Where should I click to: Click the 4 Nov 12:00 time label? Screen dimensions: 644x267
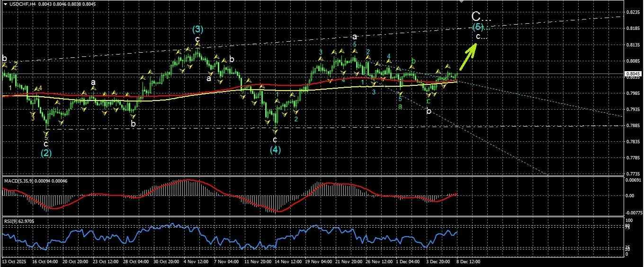pos(196,261)
